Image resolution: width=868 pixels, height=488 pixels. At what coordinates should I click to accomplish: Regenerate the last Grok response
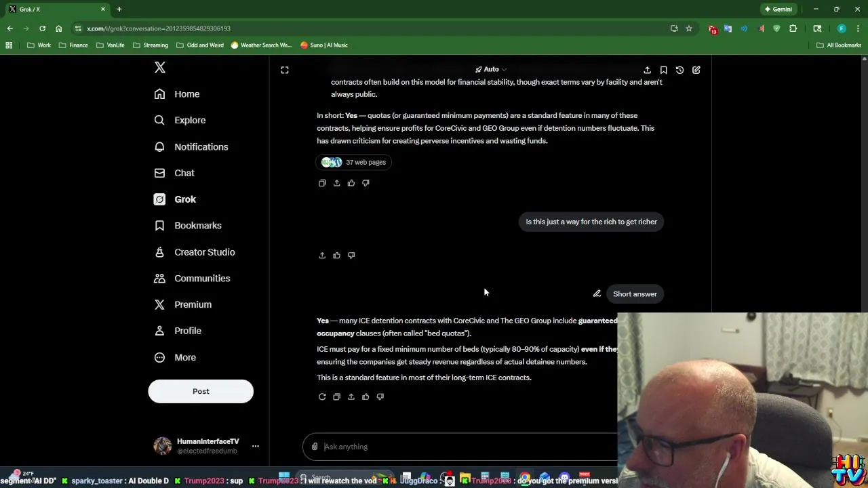[x=322, y=396]
